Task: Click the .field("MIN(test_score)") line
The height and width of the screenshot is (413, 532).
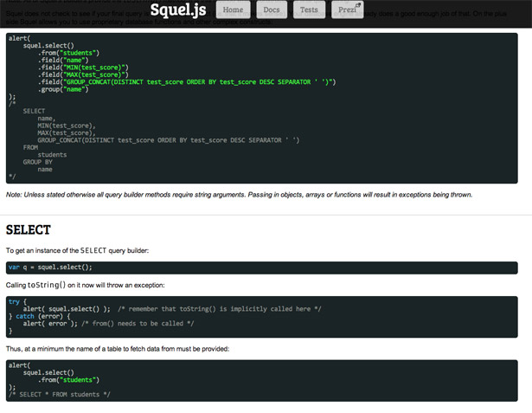Action: coord(83,68)
